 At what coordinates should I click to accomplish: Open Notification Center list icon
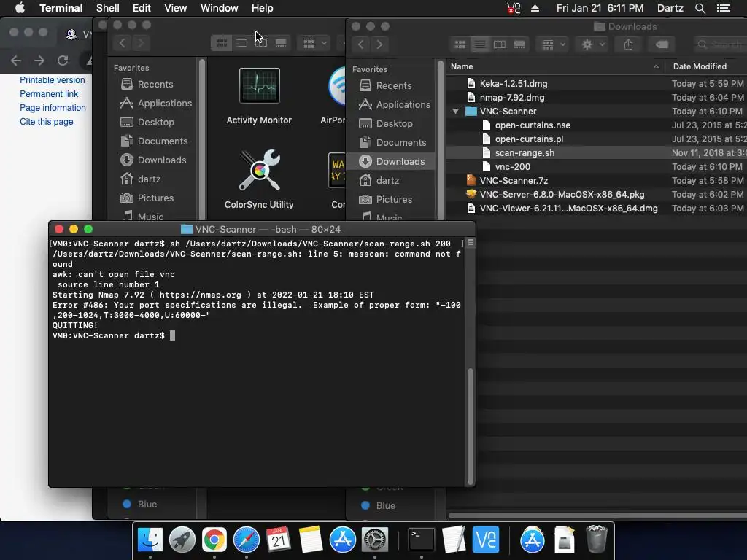coord(724,8)
